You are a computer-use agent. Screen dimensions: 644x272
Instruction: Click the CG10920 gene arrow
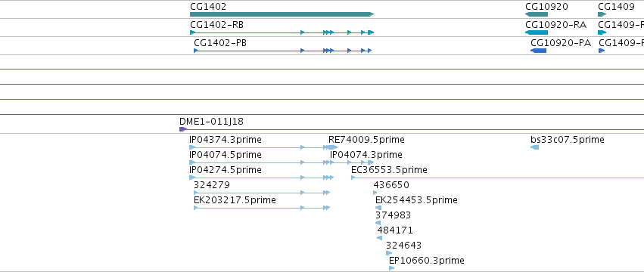coord(537,14)
